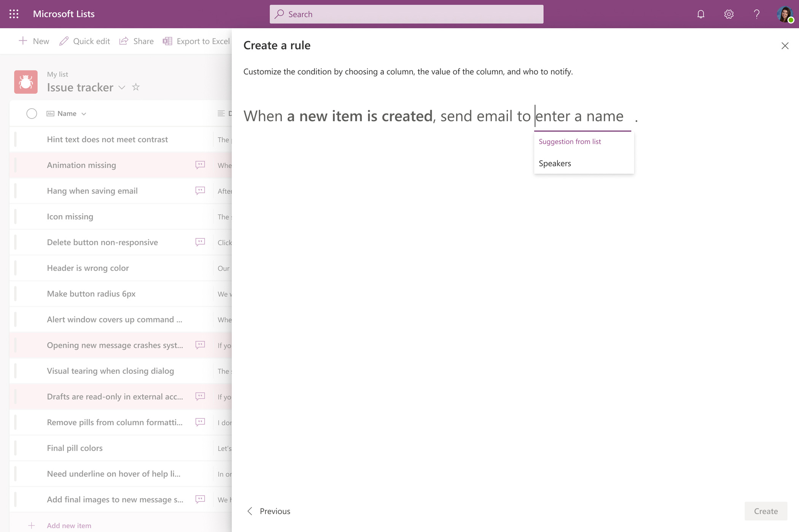Viewport: 799px width, 532px height.
Task: Open comments for Delete button non-responsive
Action: (200, 242)
